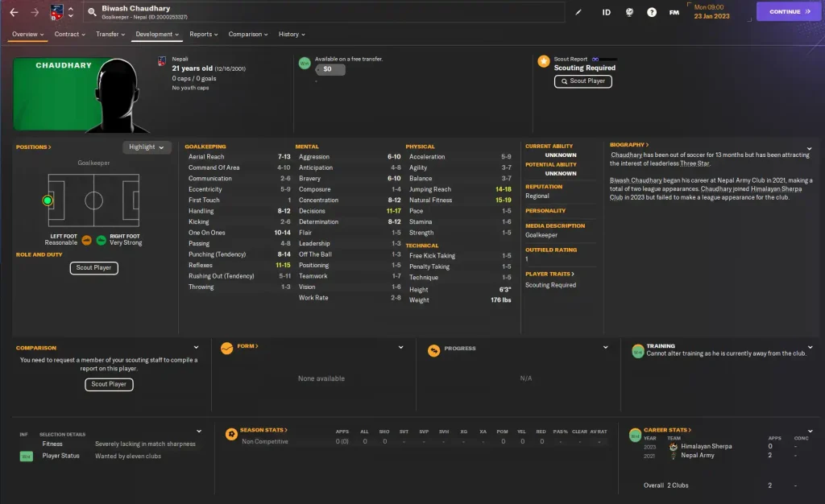
Task: Click the Nepali nationality text
Action: click(180, 59)
